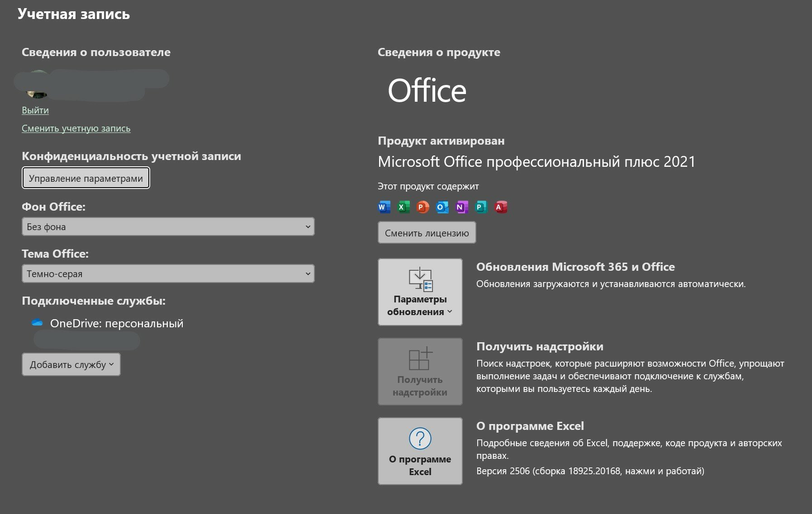This screenshot has width=812, height=514.
Task: Click the Office logo text
Action: coord(427,90)
